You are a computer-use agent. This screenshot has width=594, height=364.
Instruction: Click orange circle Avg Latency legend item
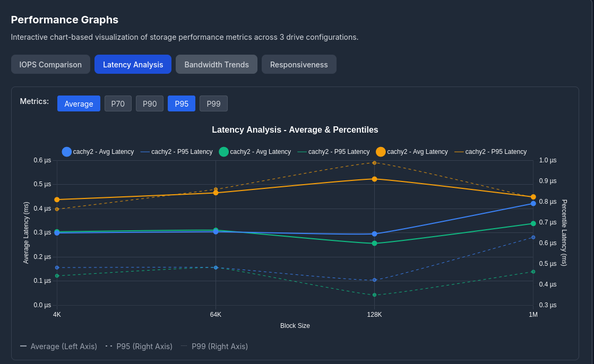pos(412,152)
